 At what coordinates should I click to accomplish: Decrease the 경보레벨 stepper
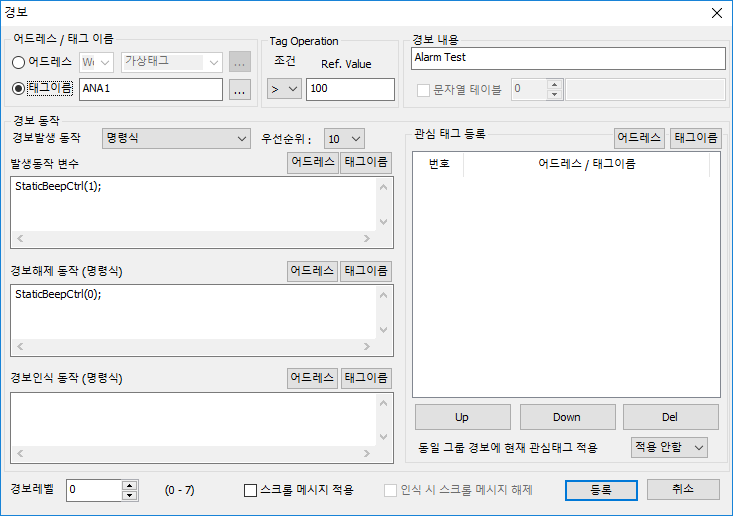tap(129, 495)
